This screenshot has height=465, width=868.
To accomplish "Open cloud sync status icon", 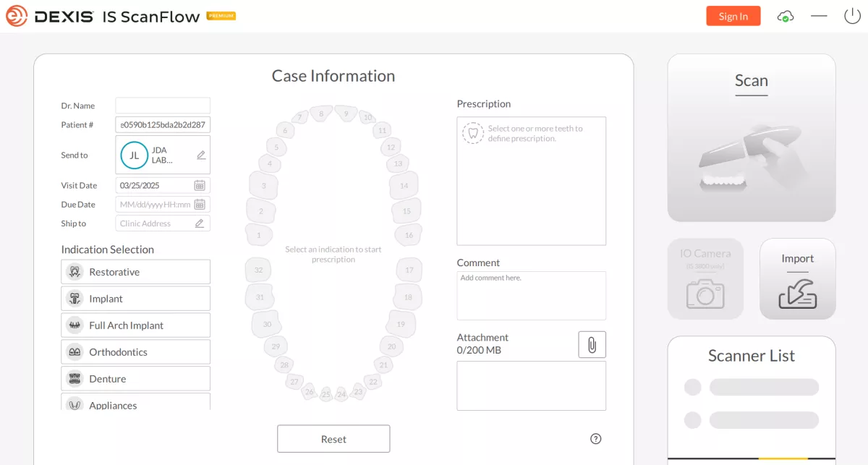I will [x=785, y=16].
